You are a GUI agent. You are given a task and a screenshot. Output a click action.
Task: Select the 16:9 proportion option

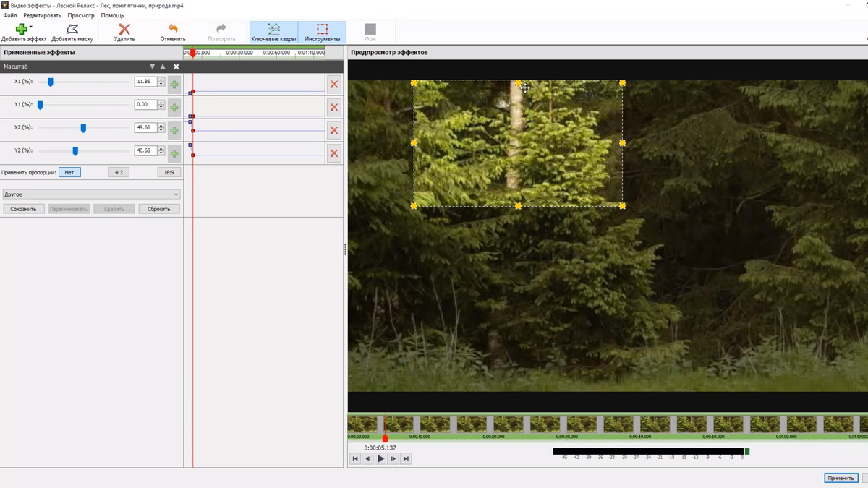pyautogui.click(x=169, y=173)
